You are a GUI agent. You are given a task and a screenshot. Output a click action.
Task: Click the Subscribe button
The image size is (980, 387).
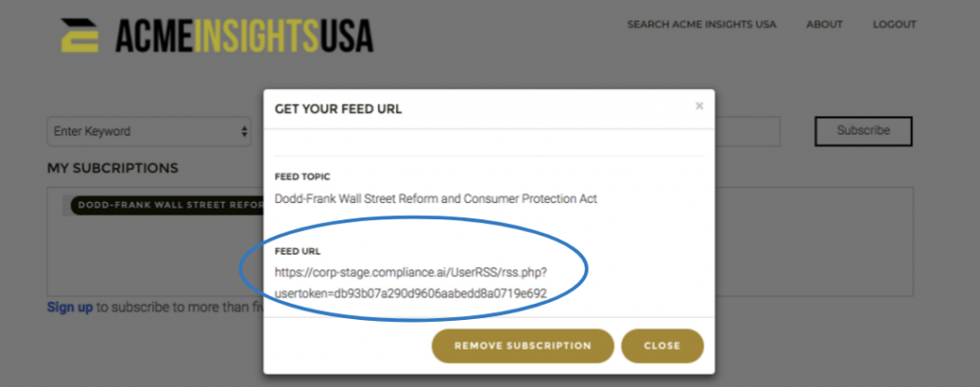pos(863,131)
